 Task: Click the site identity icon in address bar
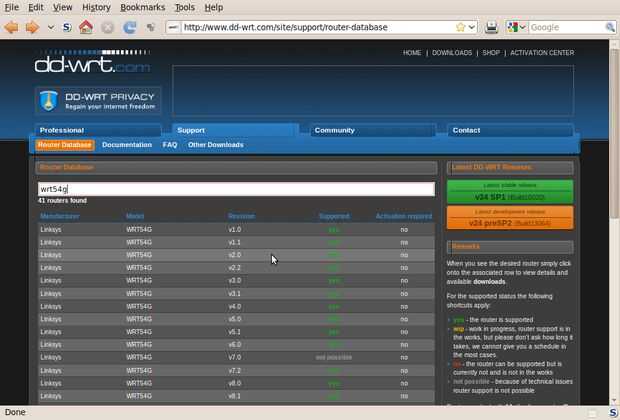[x=173, y=27]
